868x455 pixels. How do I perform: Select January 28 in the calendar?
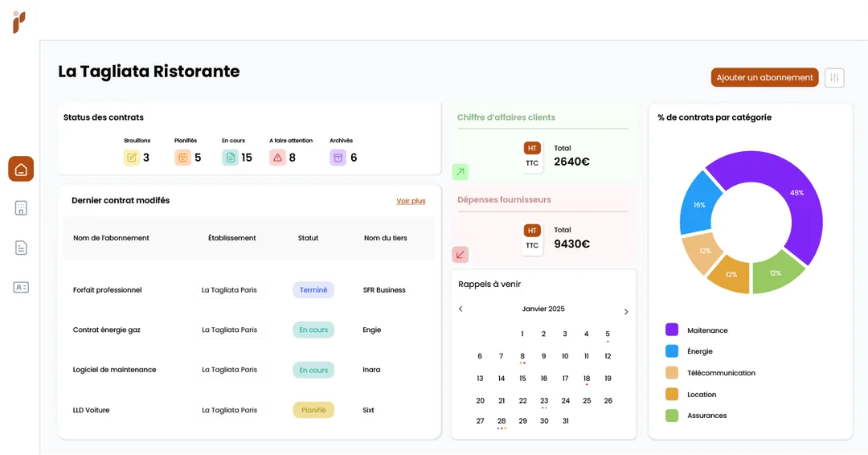pyautogui.click(x=502, y=421)
